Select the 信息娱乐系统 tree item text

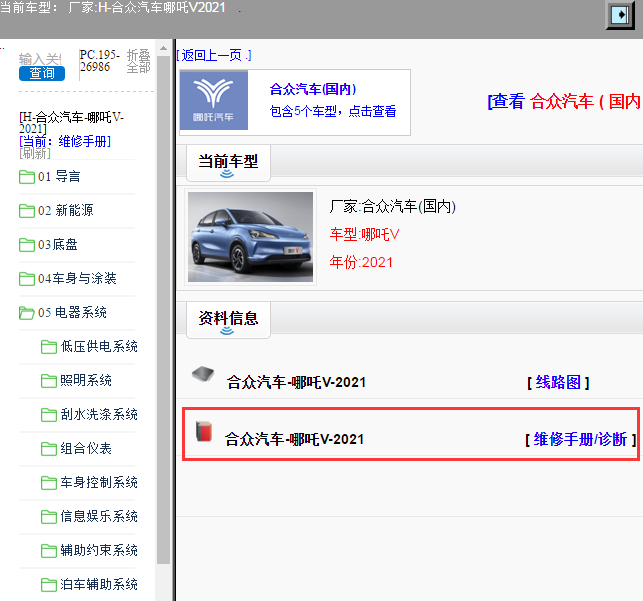tap(99, 517)
